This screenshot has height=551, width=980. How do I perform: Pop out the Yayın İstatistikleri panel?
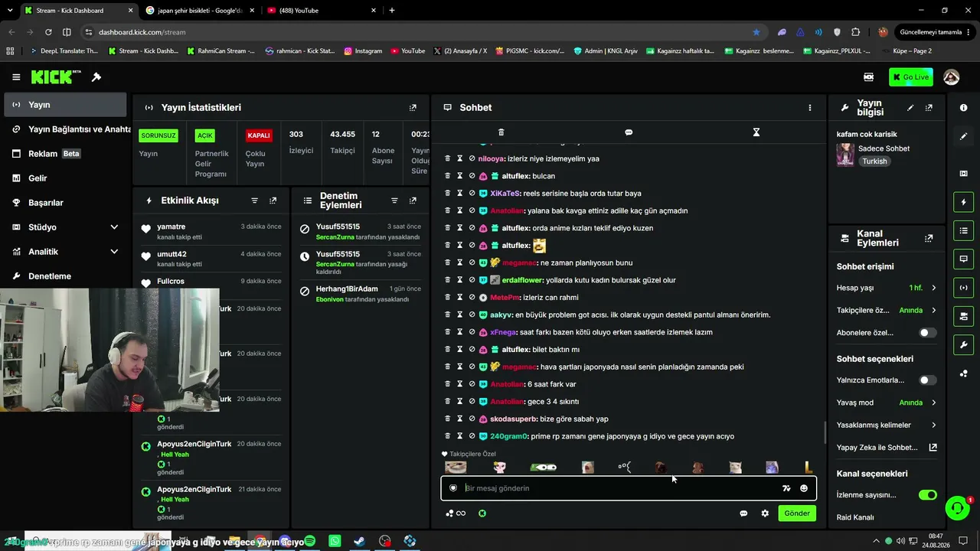coord(413,108)
